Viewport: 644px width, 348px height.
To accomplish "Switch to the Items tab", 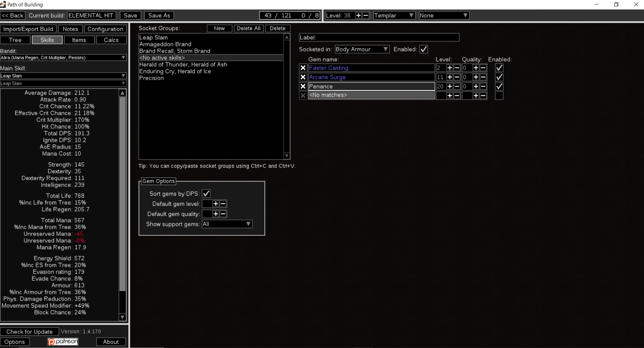I will pos(79,40).
